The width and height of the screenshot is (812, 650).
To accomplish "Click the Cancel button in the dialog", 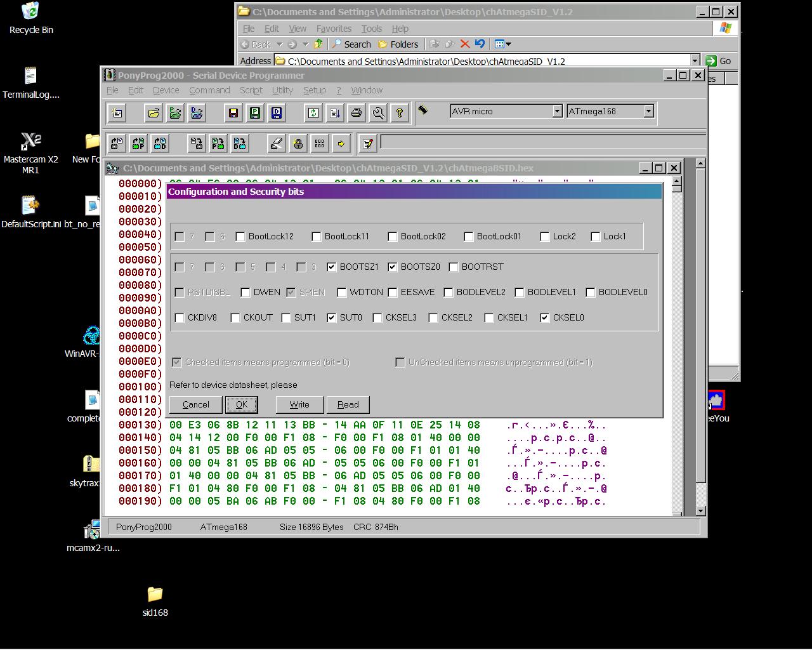I will pos(195,404).
